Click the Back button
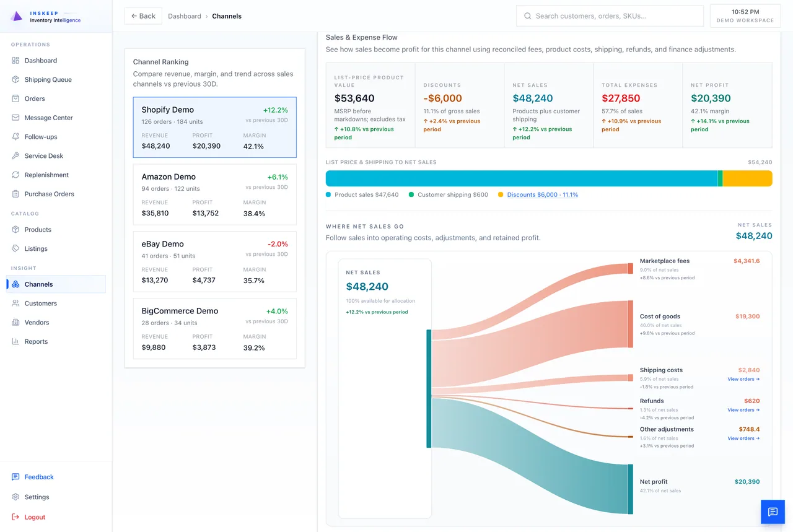 tap(143, 16)
